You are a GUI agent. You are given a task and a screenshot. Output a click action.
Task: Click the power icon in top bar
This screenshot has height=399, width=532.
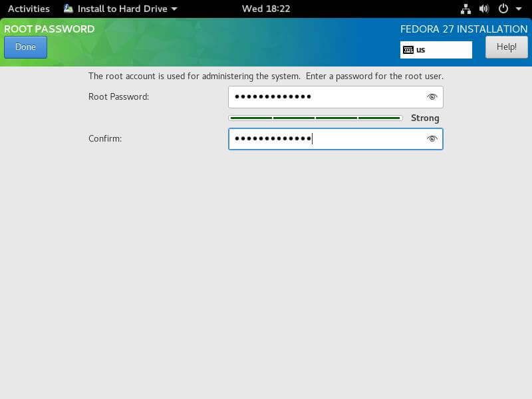(x=503, y=9)
